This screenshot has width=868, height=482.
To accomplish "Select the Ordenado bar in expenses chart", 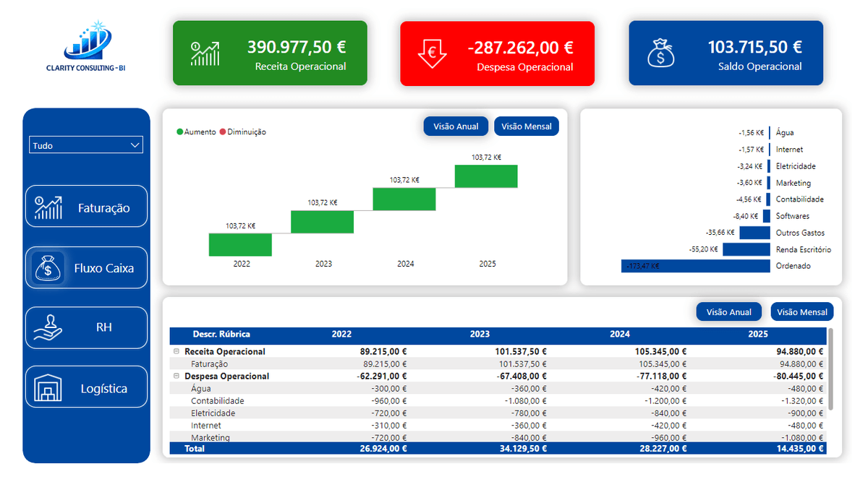I will (x=695, y=266).
